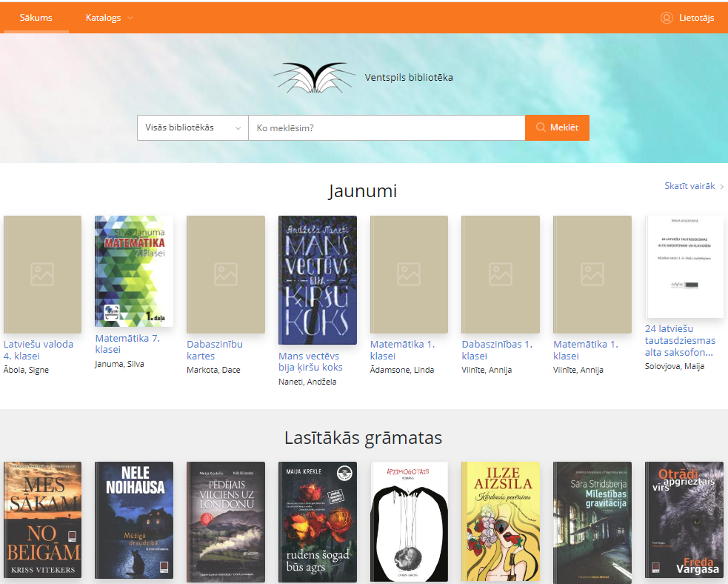
Task: Click author text Naneti, Andžela
Action: click(x=307, y=382)
